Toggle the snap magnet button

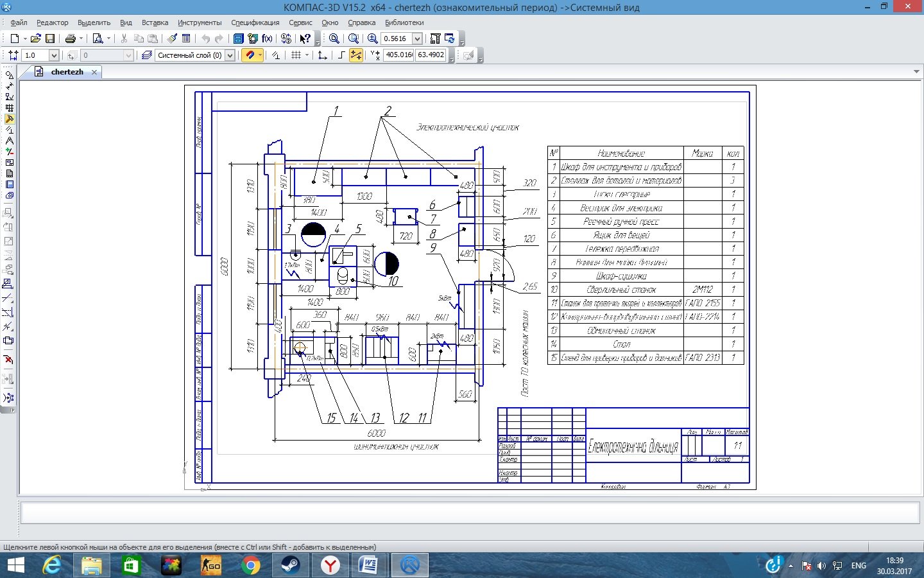[x=251, y=55]
